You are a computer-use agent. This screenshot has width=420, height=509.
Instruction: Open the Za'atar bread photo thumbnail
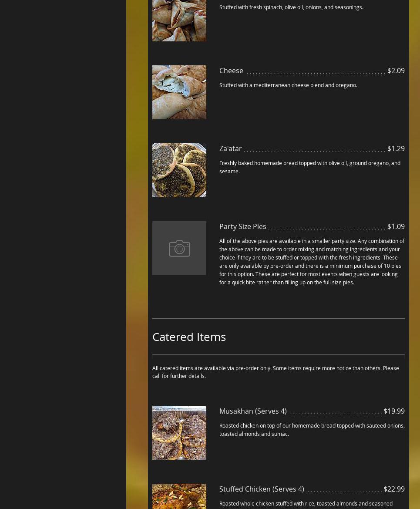coord(179,170)
